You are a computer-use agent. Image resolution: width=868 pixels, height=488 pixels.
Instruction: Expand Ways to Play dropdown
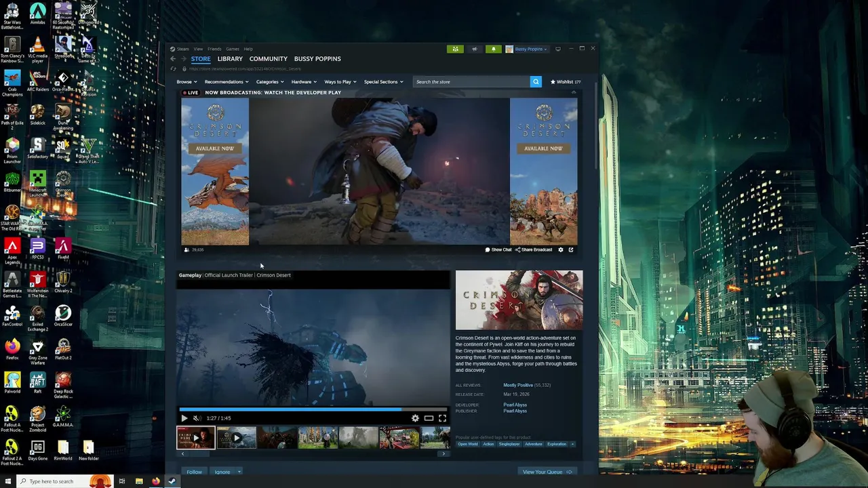[340, 82]
